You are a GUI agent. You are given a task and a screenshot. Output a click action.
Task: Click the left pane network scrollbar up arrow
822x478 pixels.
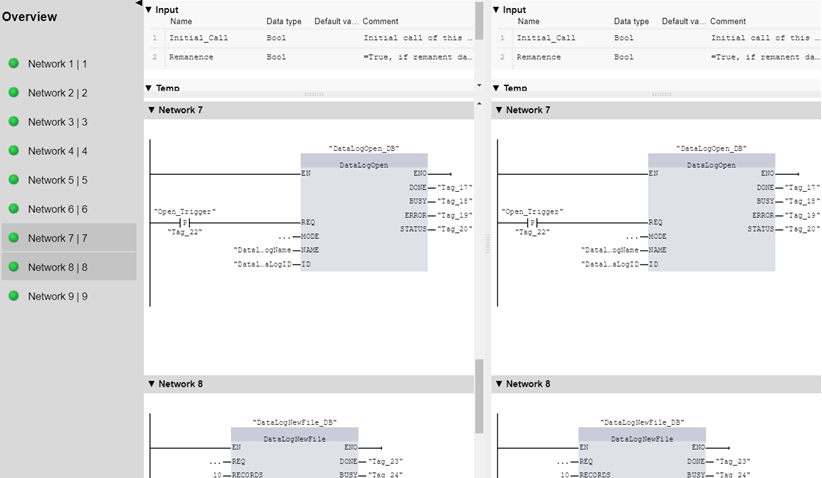point(479,104)
